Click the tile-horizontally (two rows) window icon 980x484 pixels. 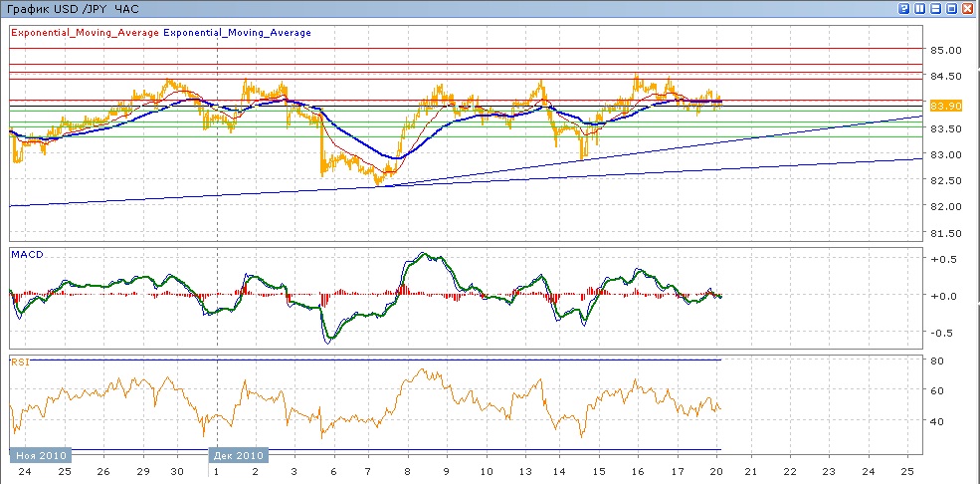935,8
